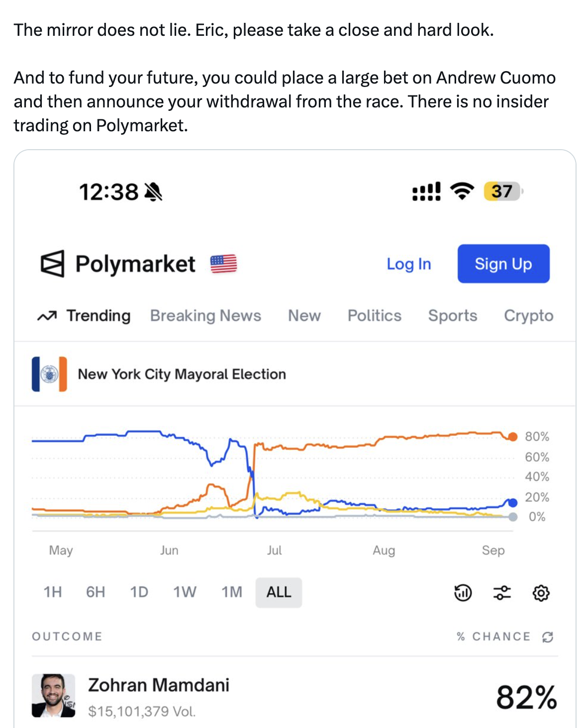The height and width of the screenshot is (728, 584).
Task: Click the US flag region icon
Action: coord(223,264)
